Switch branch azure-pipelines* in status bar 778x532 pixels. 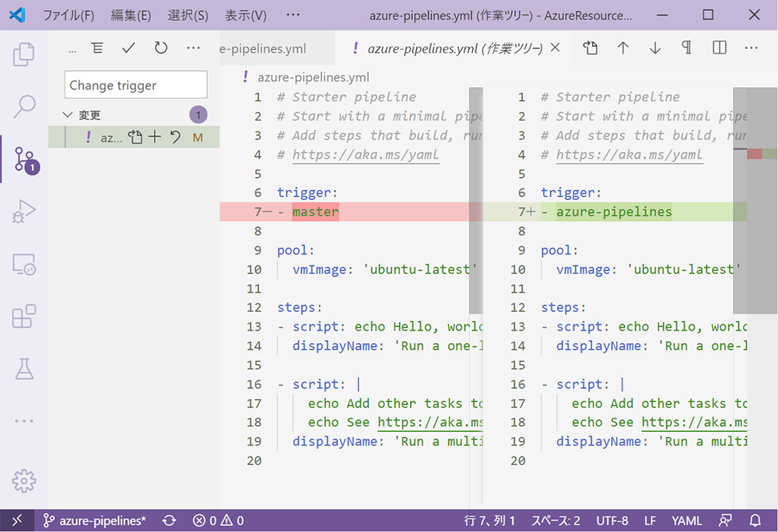coord(95,520)
